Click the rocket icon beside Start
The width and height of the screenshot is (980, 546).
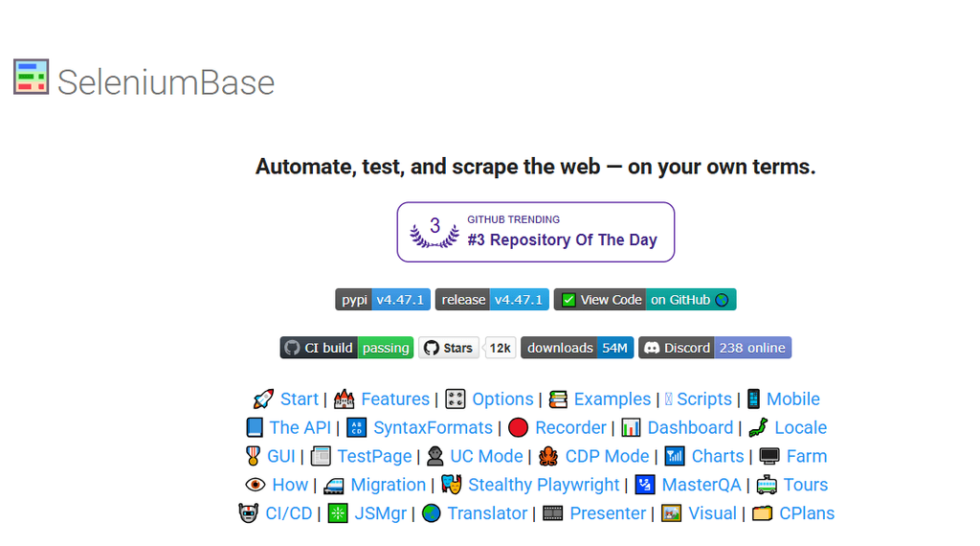[x=263, y=399]
